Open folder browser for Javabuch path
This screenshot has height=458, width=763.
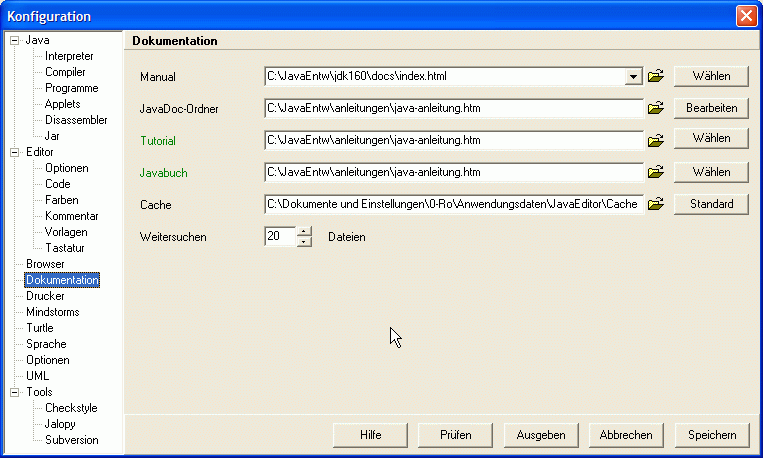[x=655, y=172]
